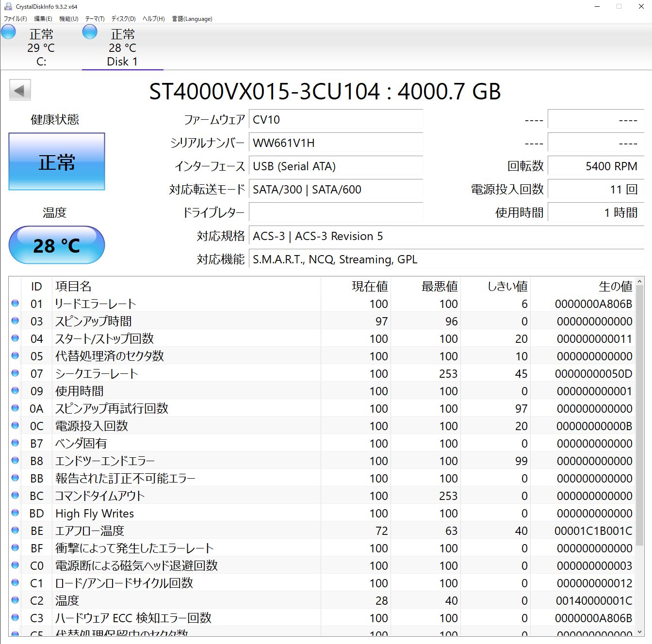This screenshot has height=644, width=652.
Task: Click status dot for attribute C3 ハードウェア ECC
Action: [x=15, y=617]
